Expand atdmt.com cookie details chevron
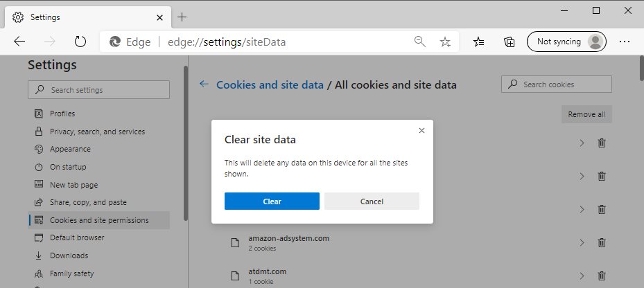The image size is (644, 288). 582,276
